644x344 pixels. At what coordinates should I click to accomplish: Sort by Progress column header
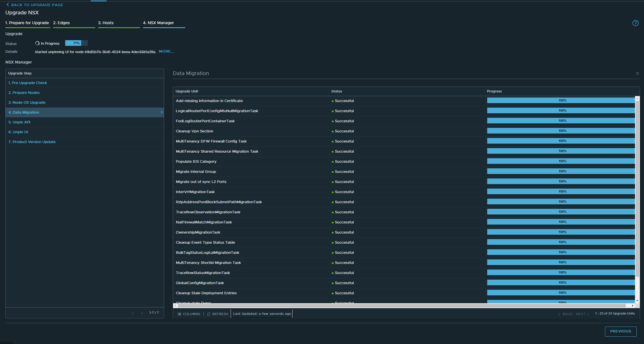pyautogui.click(x=494, y=91)
